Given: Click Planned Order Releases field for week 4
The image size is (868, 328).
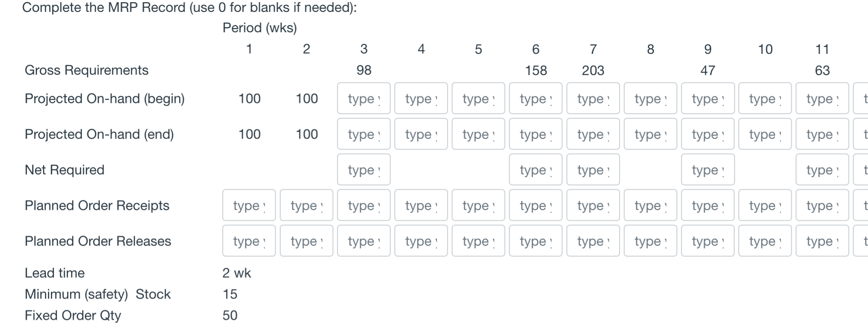Looking at the screenshot, I should click(421, 241).
